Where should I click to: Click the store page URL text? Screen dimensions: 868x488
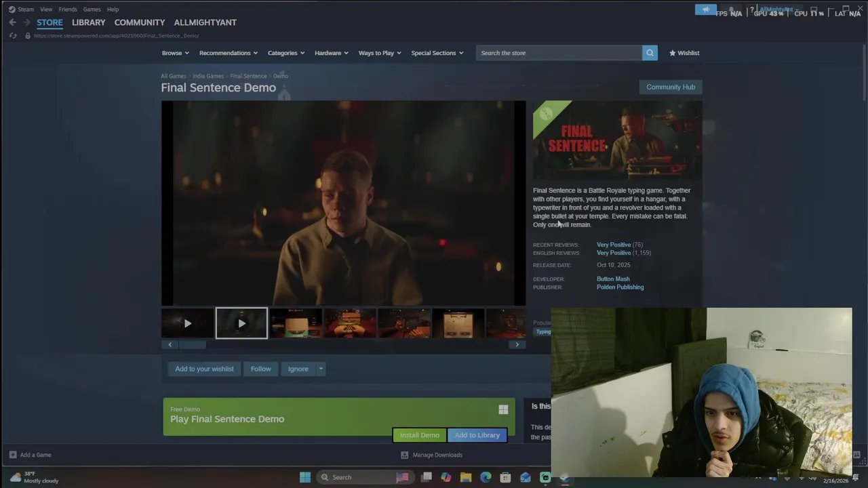(x=116, y=35)
